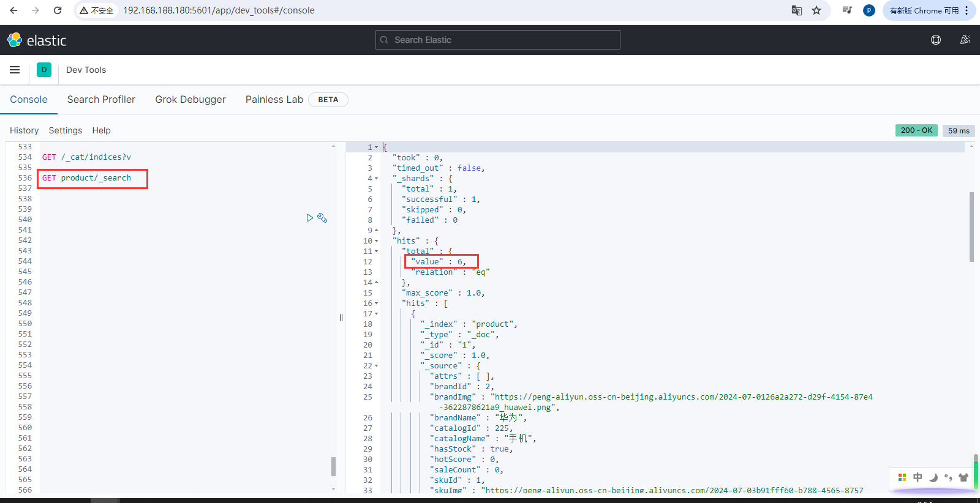Click the "max_score" : 1.0 line

click(x=443, y=293)
